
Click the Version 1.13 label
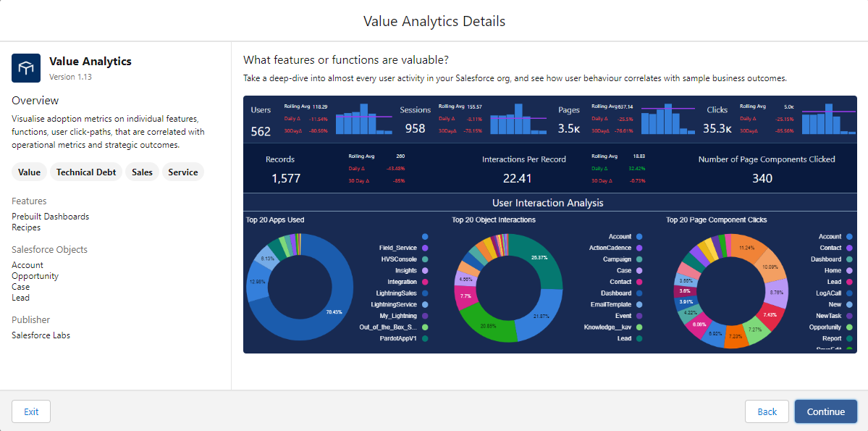point(70,77)
